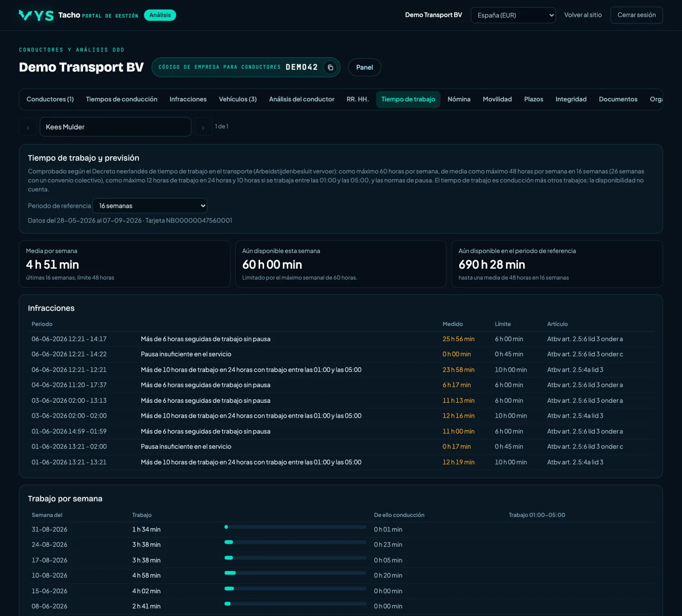
Task: Click the De ello conducción column header
Action: click(399, 515)
